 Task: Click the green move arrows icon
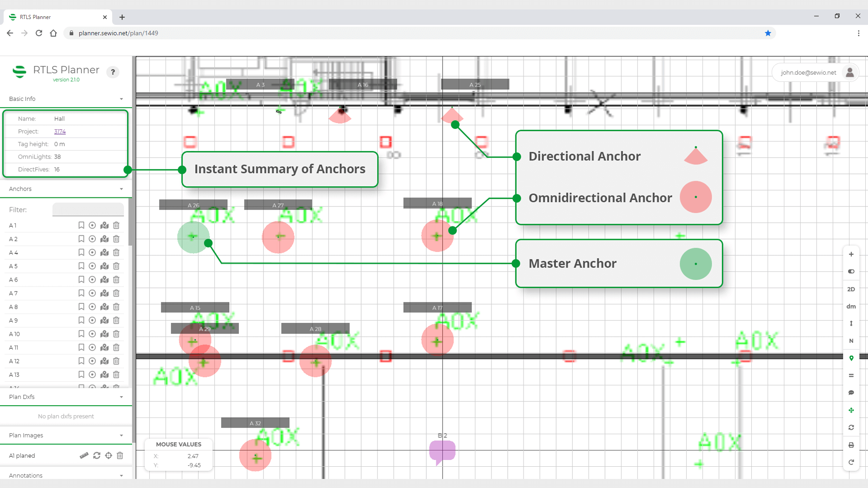click(851, 410)
